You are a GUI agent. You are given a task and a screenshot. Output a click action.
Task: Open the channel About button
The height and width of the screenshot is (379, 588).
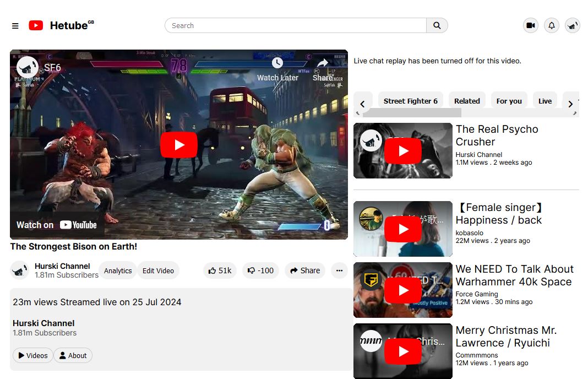[73, 355]
